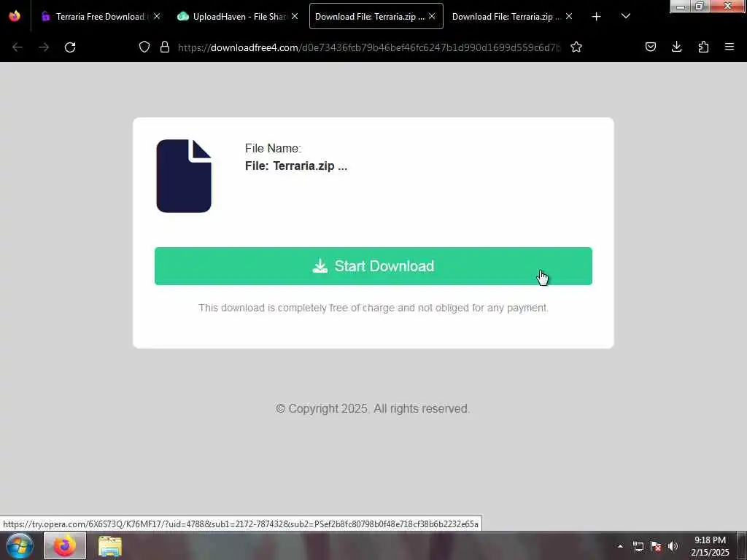This screenshot has width=747, height=560.
Task: Bookmark this page with star icon
Action: click(x=576, y=47)
